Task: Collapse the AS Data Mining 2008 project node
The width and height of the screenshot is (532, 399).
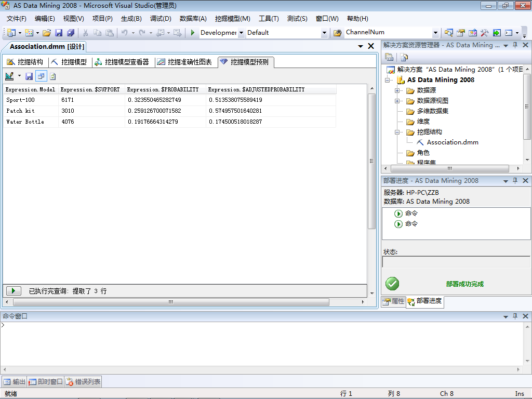Action: [387, 80]
